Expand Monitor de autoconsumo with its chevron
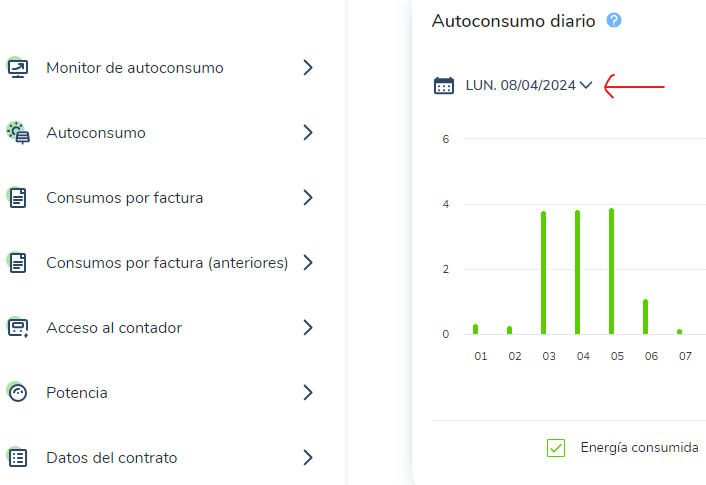The width and height of the screenshot is (706, 485). click(308, 68)
